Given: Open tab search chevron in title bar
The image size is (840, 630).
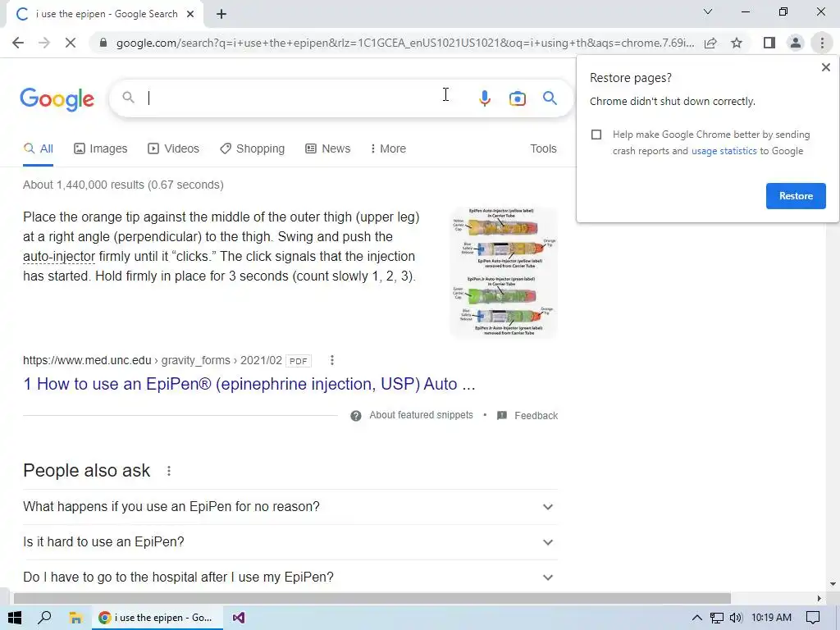Looking at the screenshot, I should coord(708,11).
